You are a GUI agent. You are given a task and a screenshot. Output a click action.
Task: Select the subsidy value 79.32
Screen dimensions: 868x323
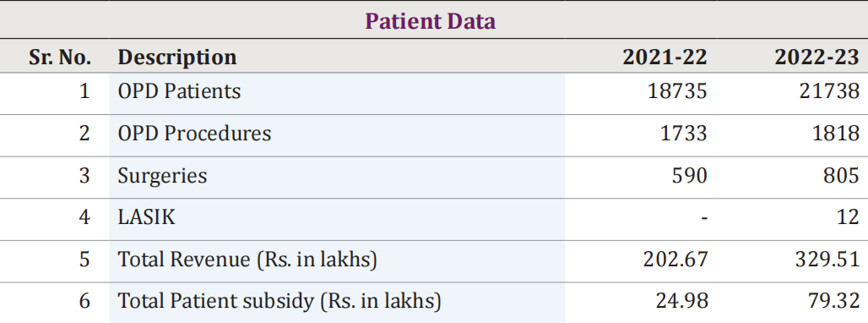[833, 301]
